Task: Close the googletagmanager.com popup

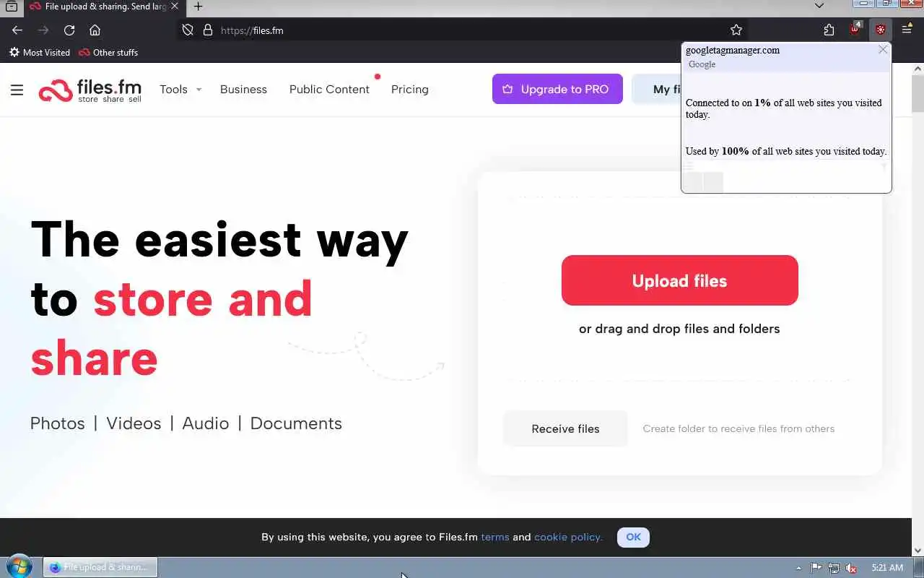Action: pyautogui.click(x=883, y=50)
